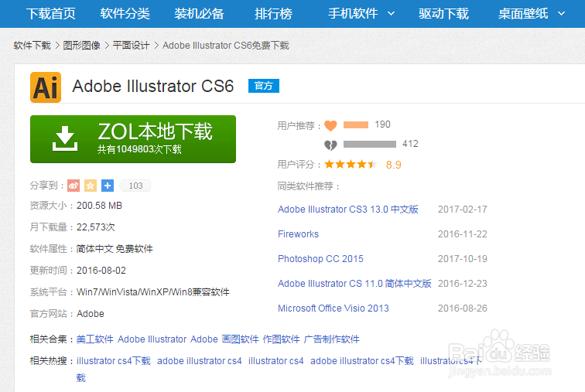
Task: Open the Microsoft Office Visio 2013 link
Action: click(334, 308)
